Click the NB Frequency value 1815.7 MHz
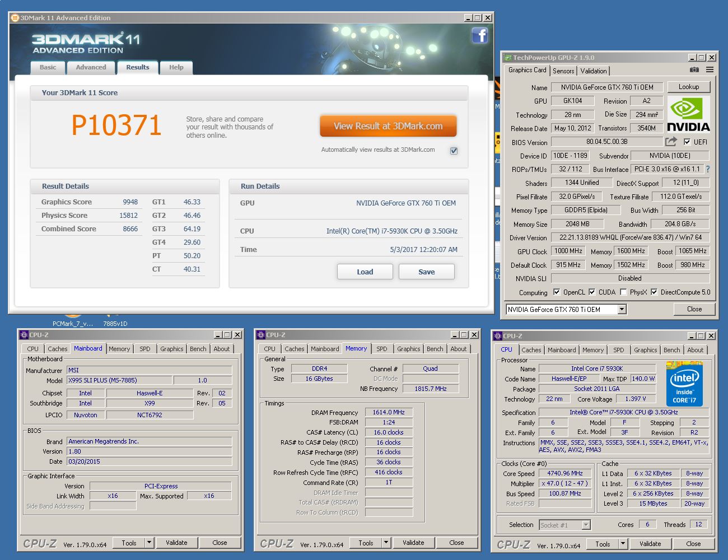Image resolution: width=728 pixels, height=560 pixels. [x=431, y=389]
